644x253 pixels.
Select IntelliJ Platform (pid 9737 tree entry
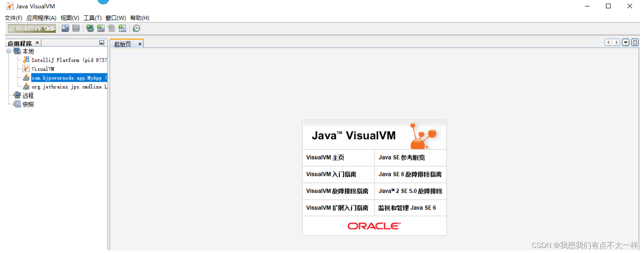[69, 60]
